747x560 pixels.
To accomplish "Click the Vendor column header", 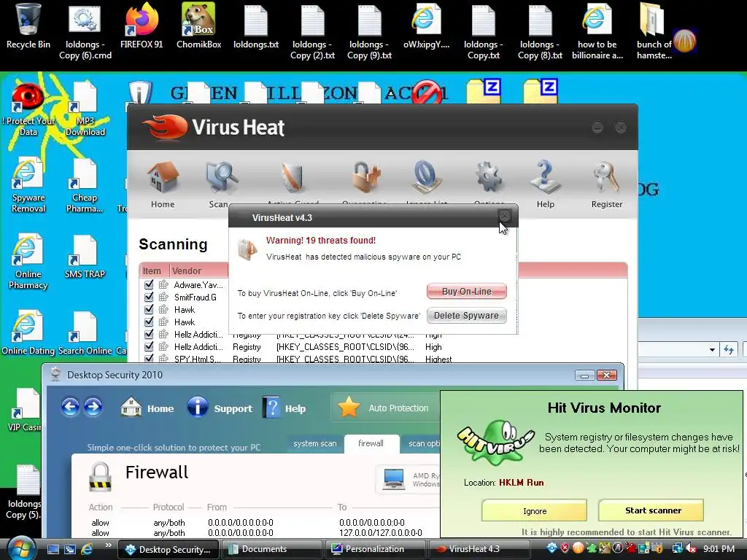I will [x=198, y=271].
